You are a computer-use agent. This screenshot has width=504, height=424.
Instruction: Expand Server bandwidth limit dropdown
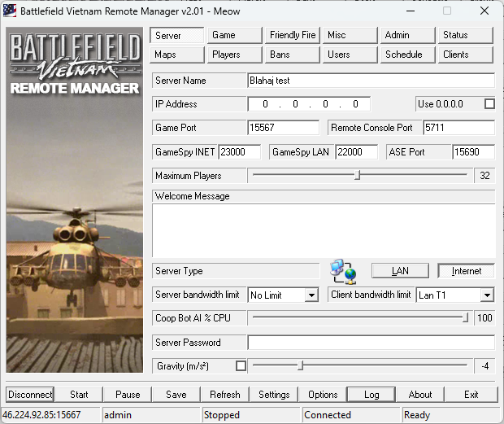[x=311, y=295]
